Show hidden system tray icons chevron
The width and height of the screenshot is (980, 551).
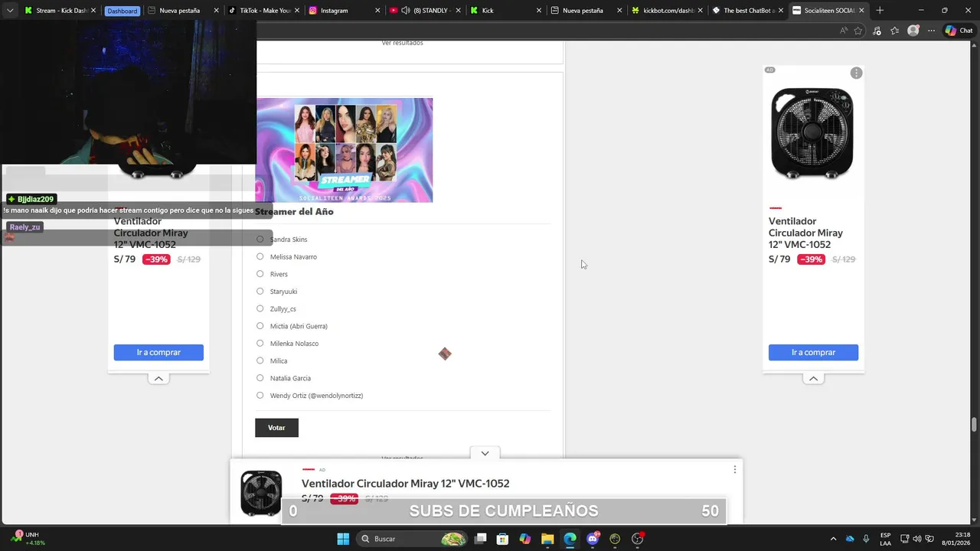(x=834, y=539)
